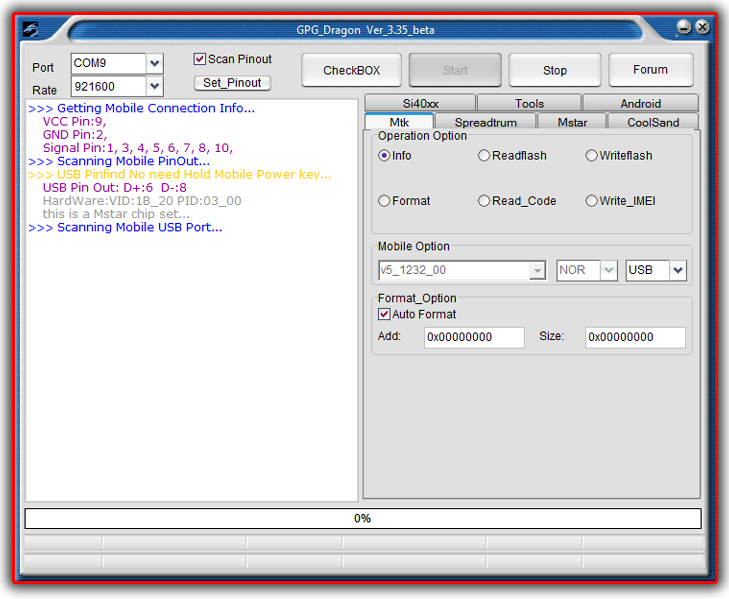Switch to the Spreadtrum tab
The height and width of the screenshot is (599, 729).
pos(485,122)
